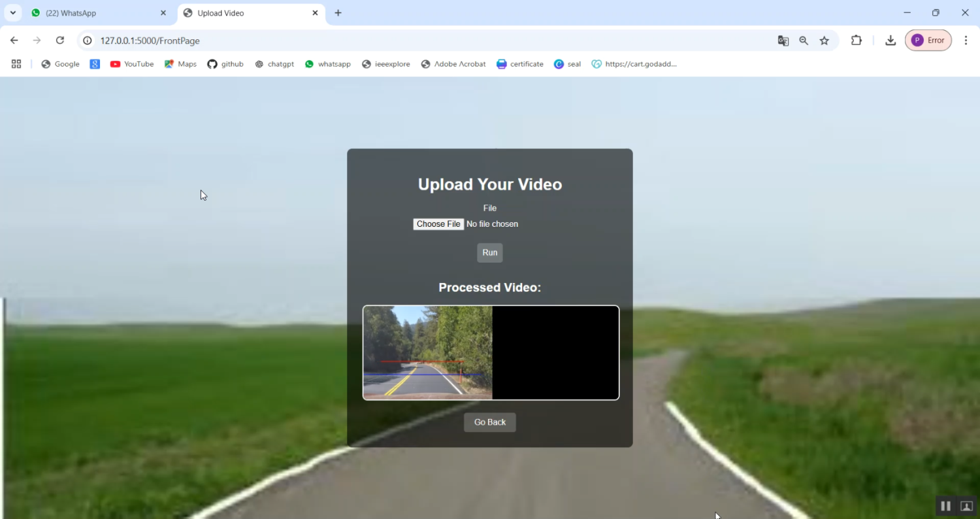
Task: Pause the playing background video
Action: tap(945, 505)
